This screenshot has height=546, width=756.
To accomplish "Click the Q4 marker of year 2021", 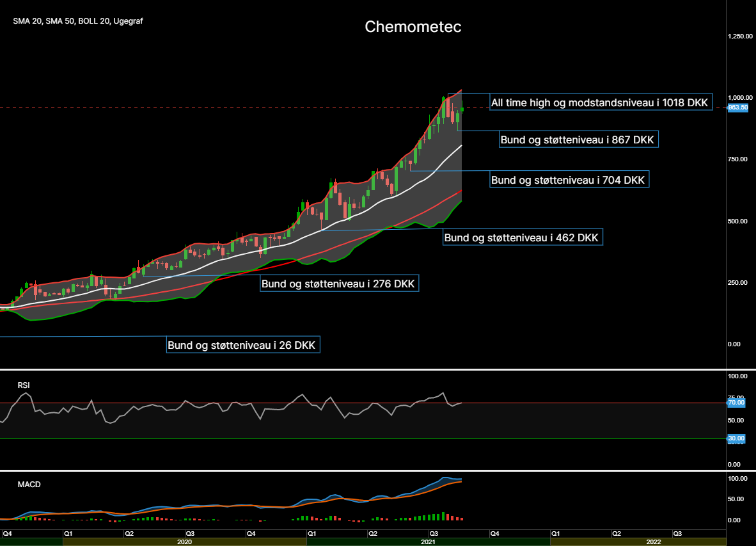I will pos(494,533).
